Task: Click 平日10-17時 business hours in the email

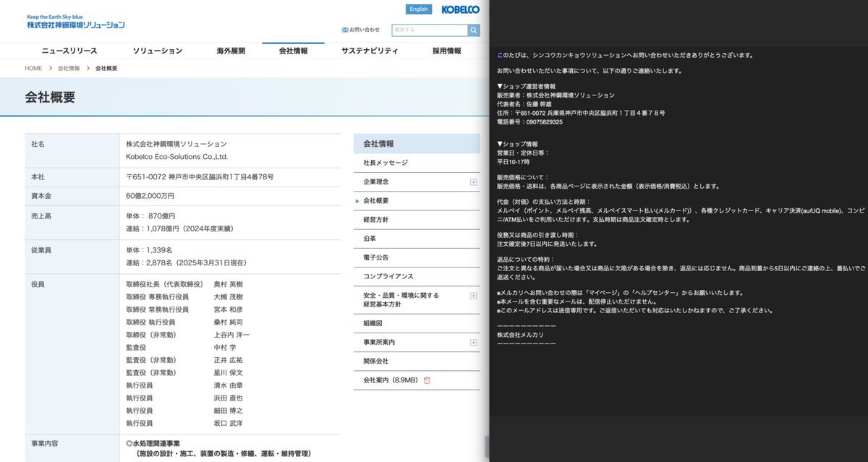Action: [513, 162]
